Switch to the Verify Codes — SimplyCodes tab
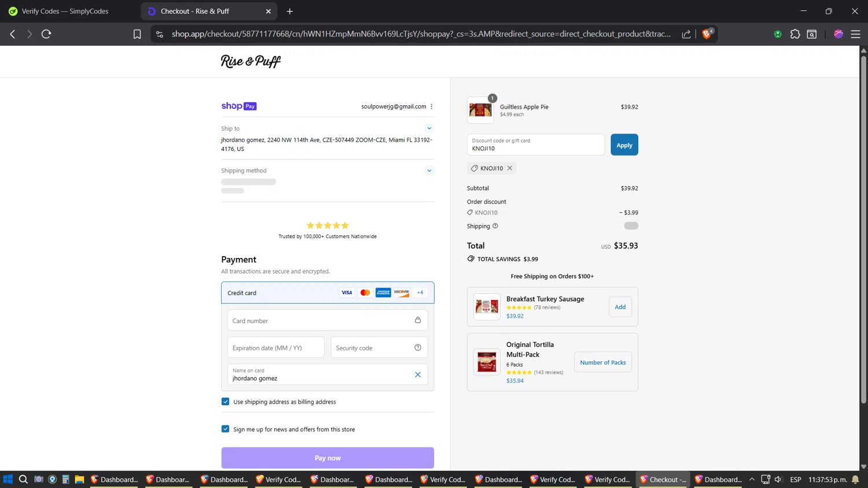This screenshot has width=868, height=488. pyautogui.click(x=65, y=11)
